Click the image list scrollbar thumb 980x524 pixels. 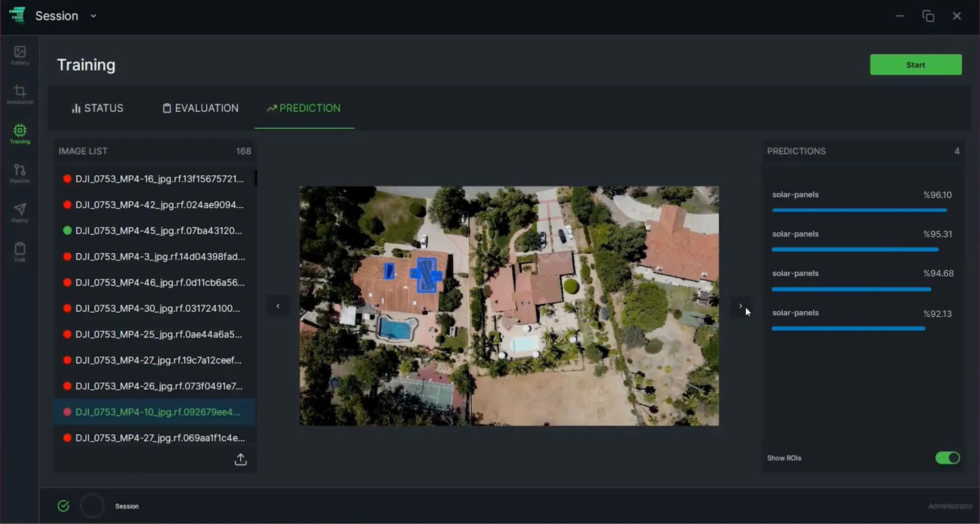click(x=256, y=178)
